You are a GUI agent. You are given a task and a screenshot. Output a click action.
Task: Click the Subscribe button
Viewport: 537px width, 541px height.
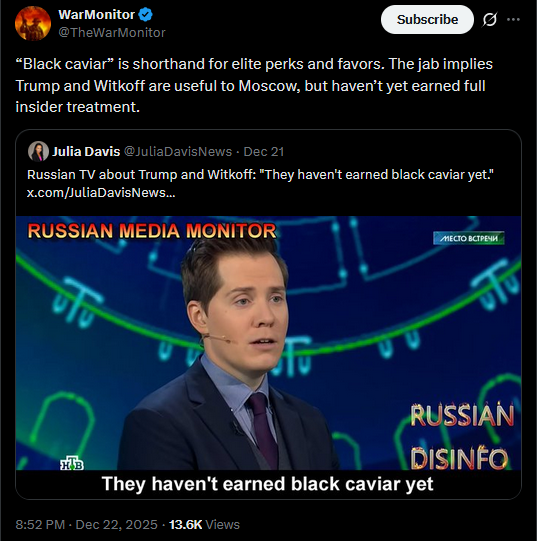pos(427,20)
